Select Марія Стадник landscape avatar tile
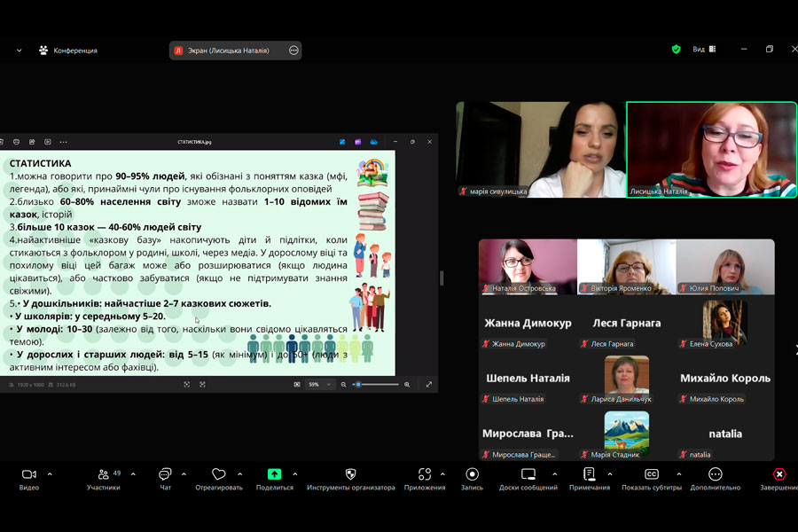This screenshot has height=532, width=798. (627, 434)
